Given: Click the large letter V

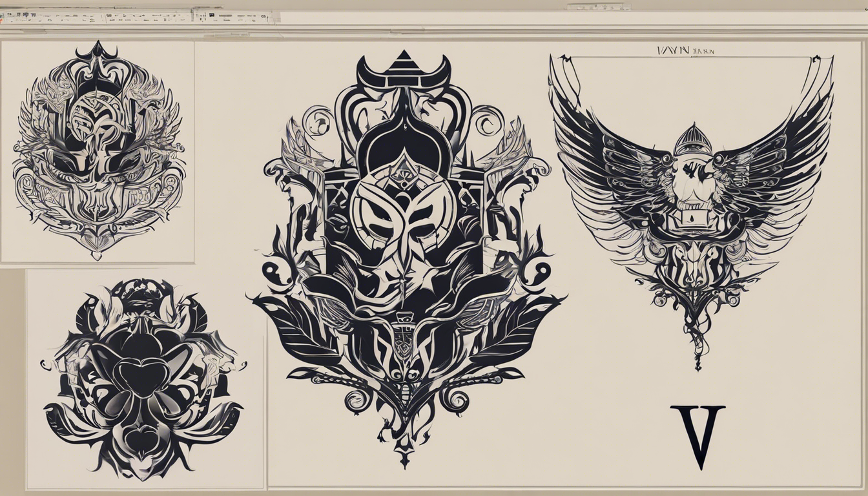Looking at the screenshot, I should pos(697,437).
